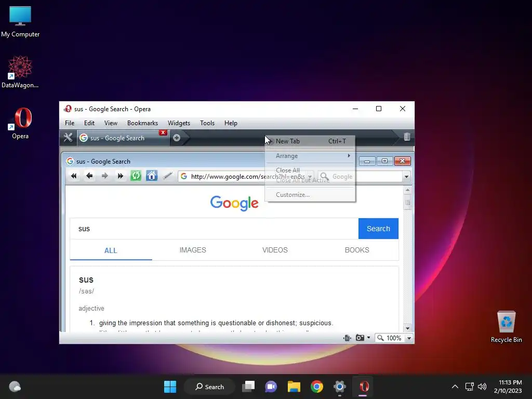Restore the inner sus - Google Search window
Image resolution: width=532 pixels, height=399 pixels.
pos(384,161)
